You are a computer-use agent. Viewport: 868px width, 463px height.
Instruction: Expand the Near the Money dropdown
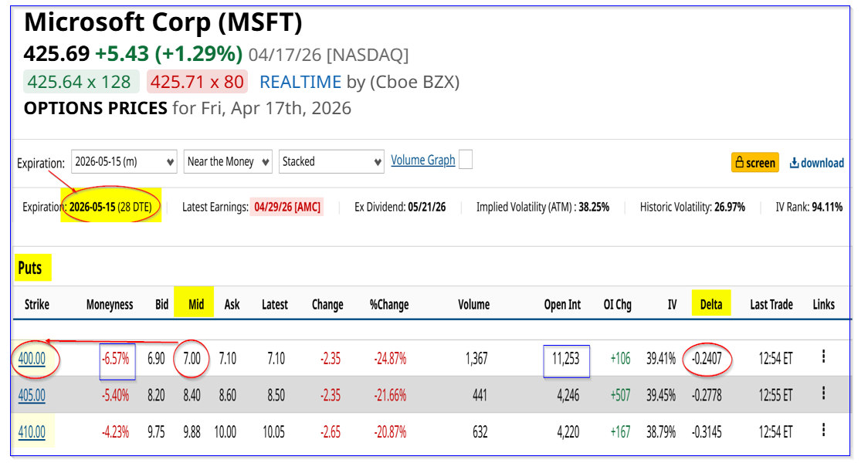(228, 161)
